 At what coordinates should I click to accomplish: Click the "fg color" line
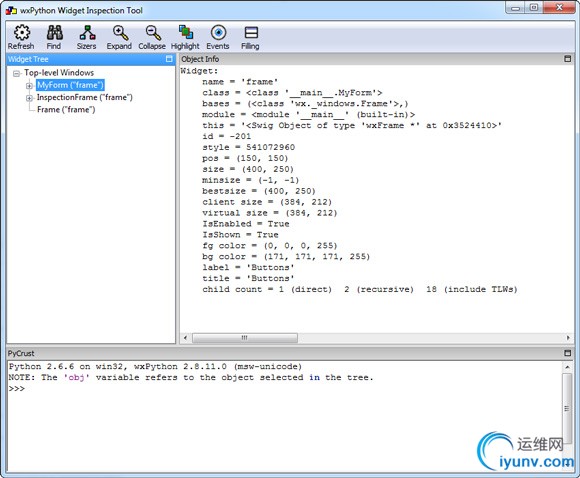coord(270,246)
